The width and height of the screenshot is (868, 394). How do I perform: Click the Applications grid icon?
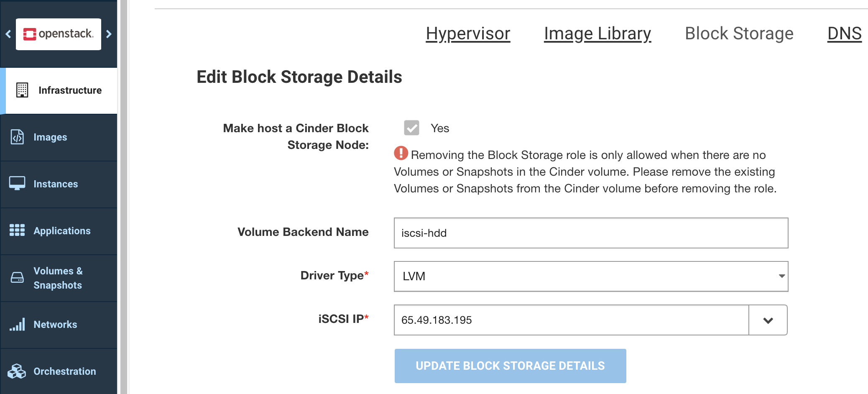[17, 230]
